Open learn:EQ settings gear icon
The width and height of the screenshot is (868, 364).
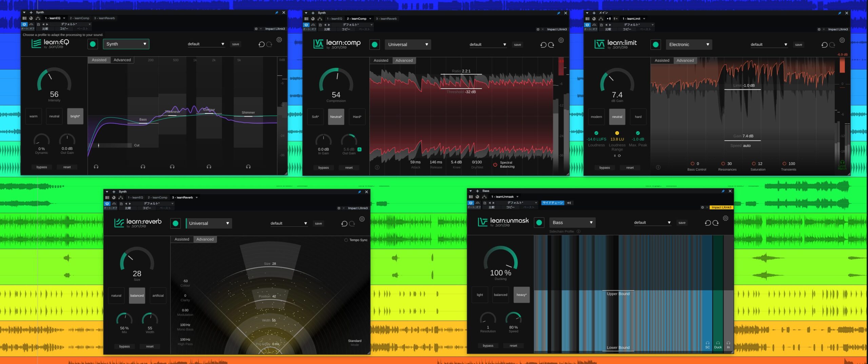click(x=279, y=40)
